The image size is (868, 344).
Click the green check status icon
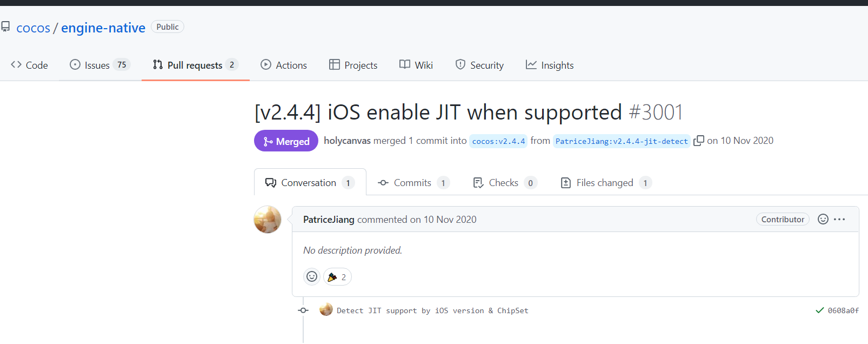pos(819,310)
